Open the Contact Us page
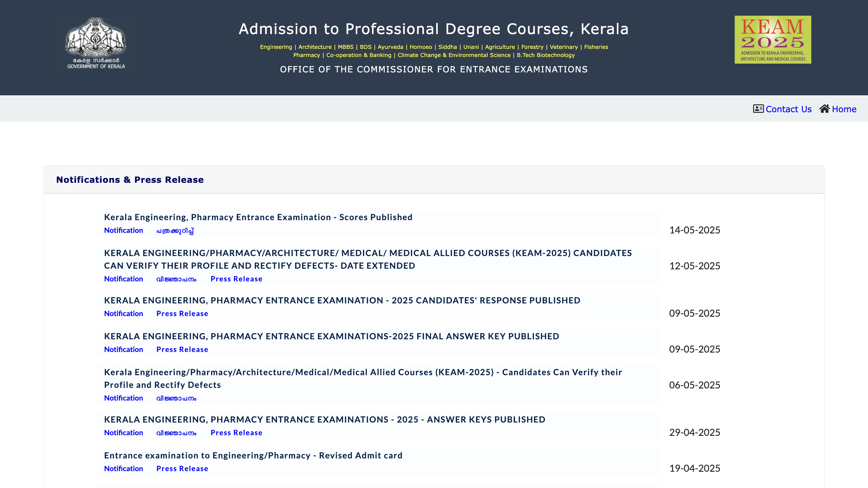 [x=788, y=109]
